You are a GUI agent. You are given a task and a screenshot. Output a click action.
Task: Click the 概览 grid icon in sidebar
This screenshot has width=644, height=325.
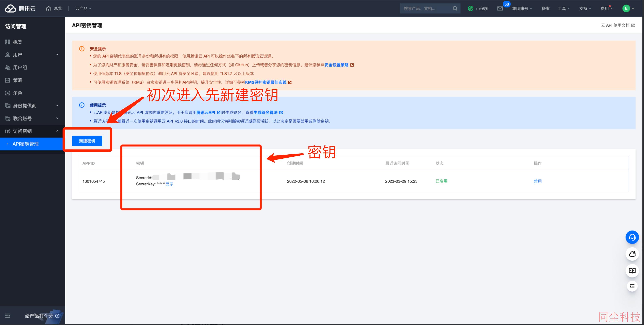[x=7, y=42]
